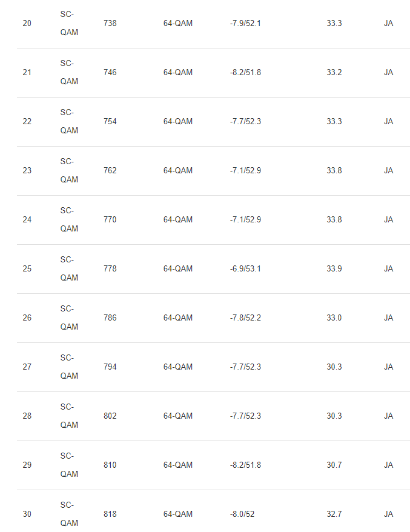Screen dimensions: 410x532
Task: Click channel number 20 in the first row
Action: pyautogui.click(x=27, y=24)
